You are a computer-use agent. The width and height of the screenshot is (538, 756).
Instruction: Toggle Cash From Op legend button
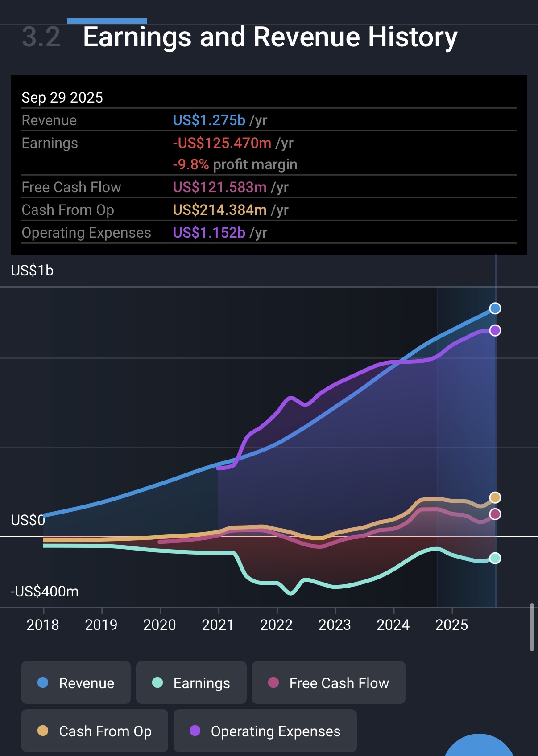pos(95,731)
